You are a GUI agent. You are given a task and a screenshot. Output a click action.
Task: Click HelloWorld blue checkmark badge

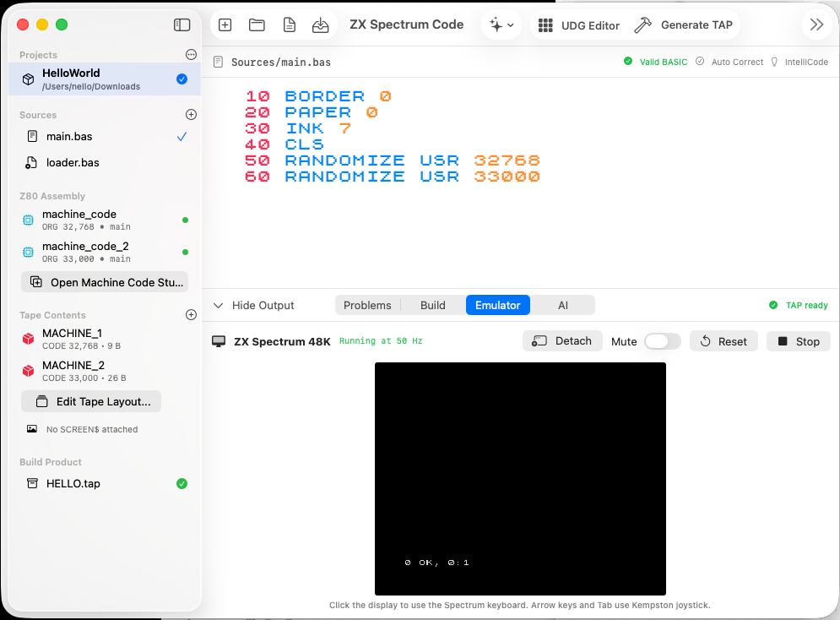pos(182,79)
